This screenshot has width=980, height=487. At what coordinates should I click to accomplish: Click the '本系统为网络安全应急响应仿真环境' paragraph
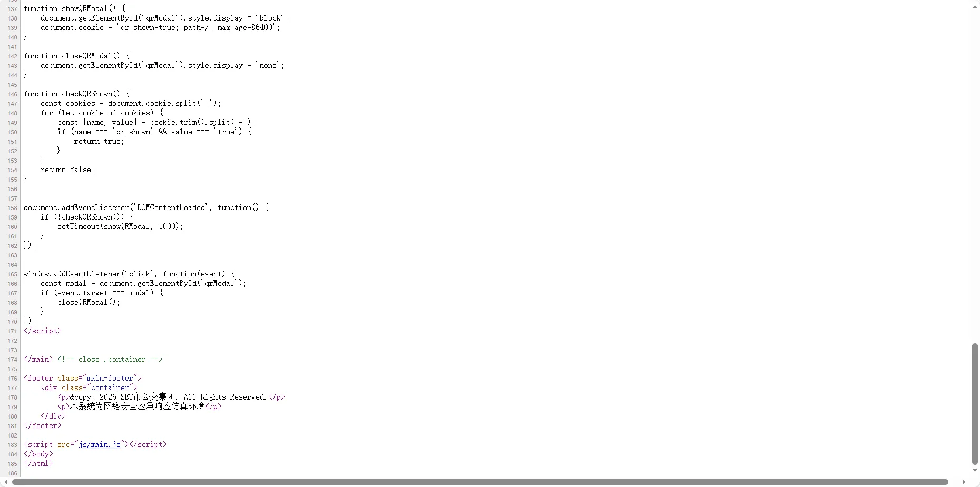(140, 406)
